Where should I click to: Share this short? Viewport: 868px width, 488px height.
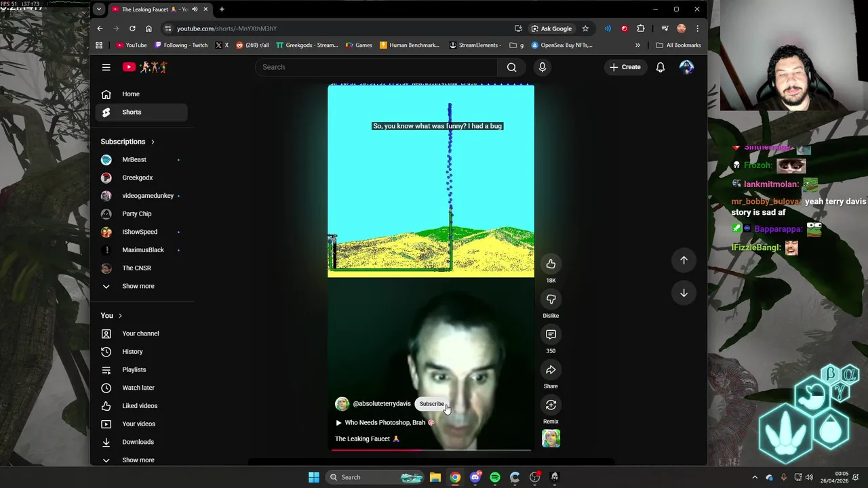pos(551,369)
